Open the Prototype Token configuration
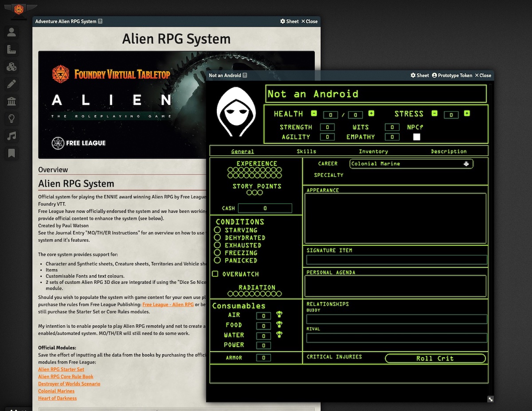532x411 pixels. coord(452,75)
